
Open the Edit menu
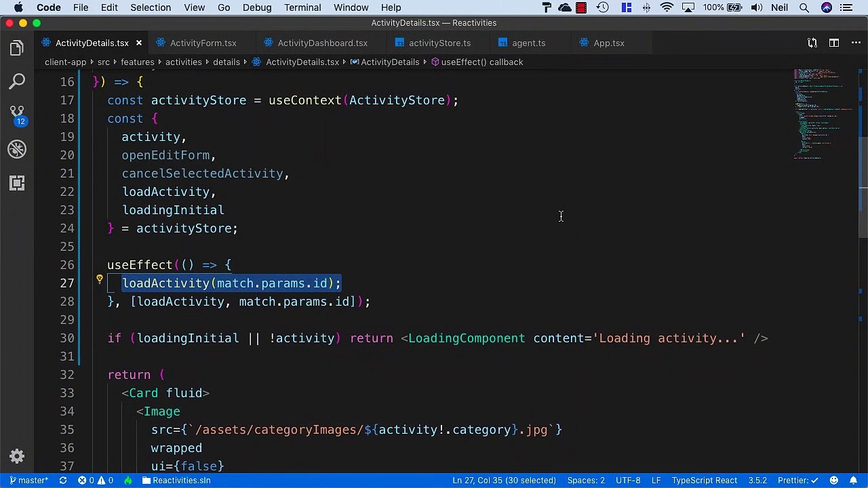pos(109,7)
